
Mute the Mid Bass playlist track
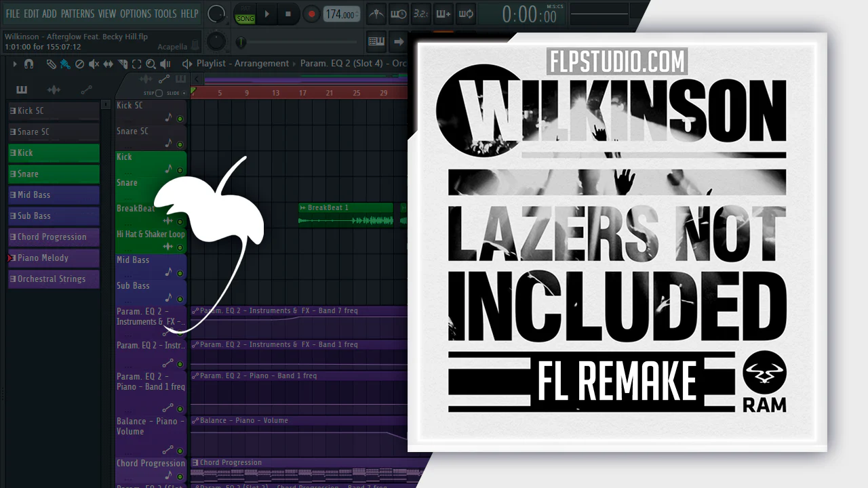[x=180, y=273]
